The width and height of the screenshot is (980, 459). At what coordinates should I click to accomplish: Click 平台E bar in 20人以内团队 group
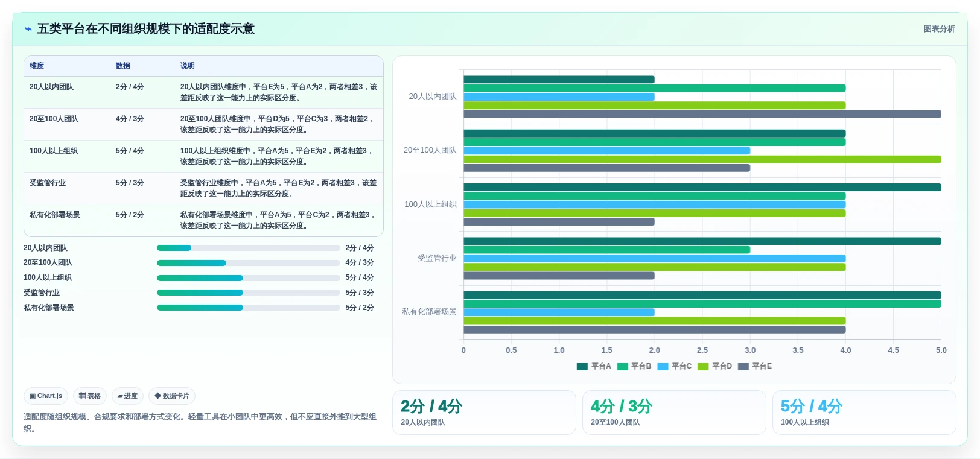pyautogui.click(x=702, y=114)
